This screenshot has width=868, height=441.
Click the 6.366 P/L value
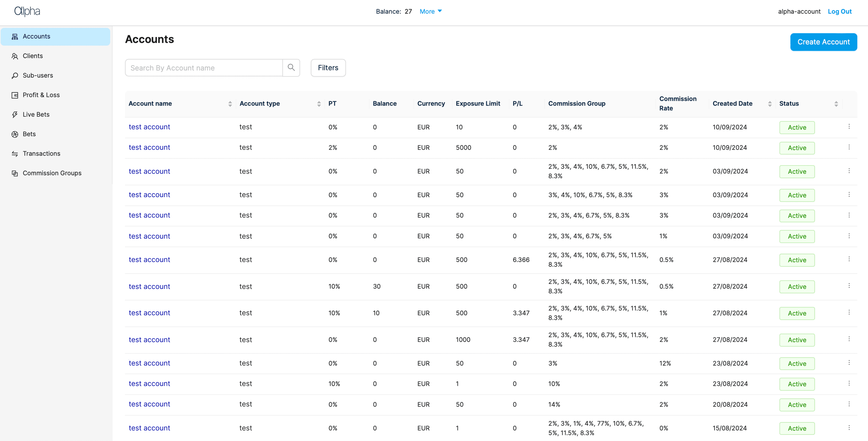click(521, 260)
